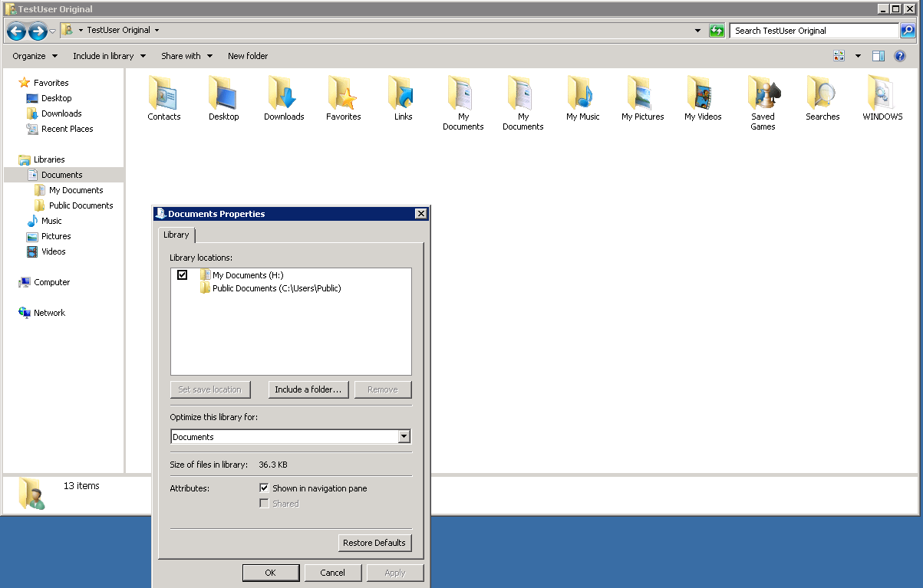Click the Forward navigation arrow

pyautogui.click(x=38, y=31)
